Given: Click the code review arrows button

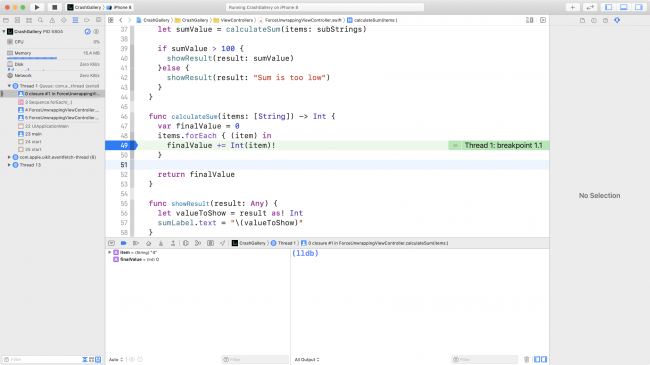Looking at the screenshot, I should (x=590, y=7).
